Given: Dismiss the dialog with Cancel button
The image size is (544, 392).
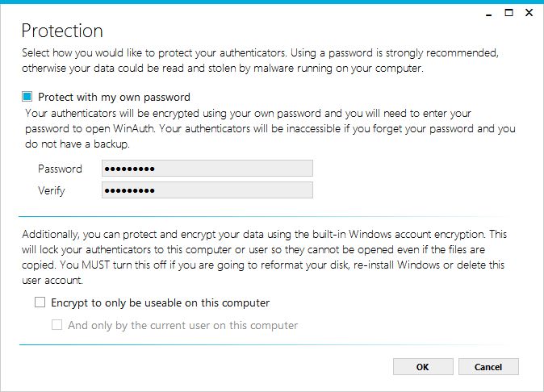Looking at the screenshot, I should click(488, 367).
